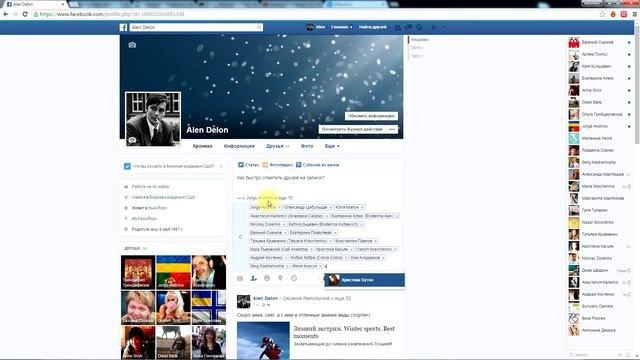Open the messages icon in the top bar
This screenshot has height=360, width=640.
[x=408, y=27]
